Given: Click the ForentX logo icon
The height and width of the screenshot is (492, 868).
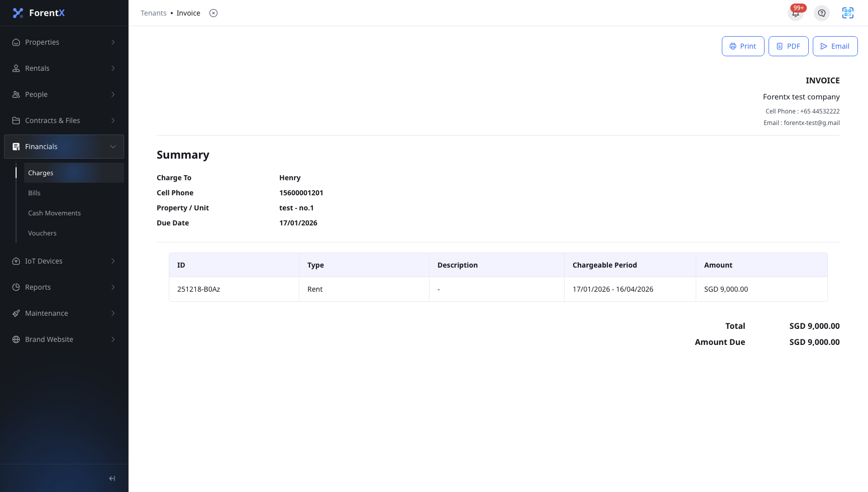Looking at the screenshot, I should [18, 13].
